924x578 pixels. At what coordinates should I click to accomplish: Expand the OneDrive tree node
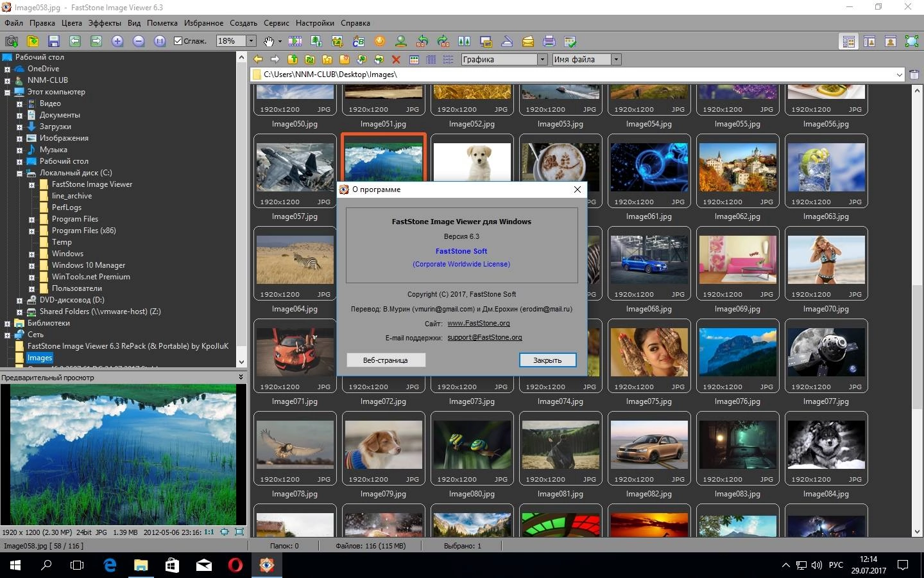[x=7, y=69]
